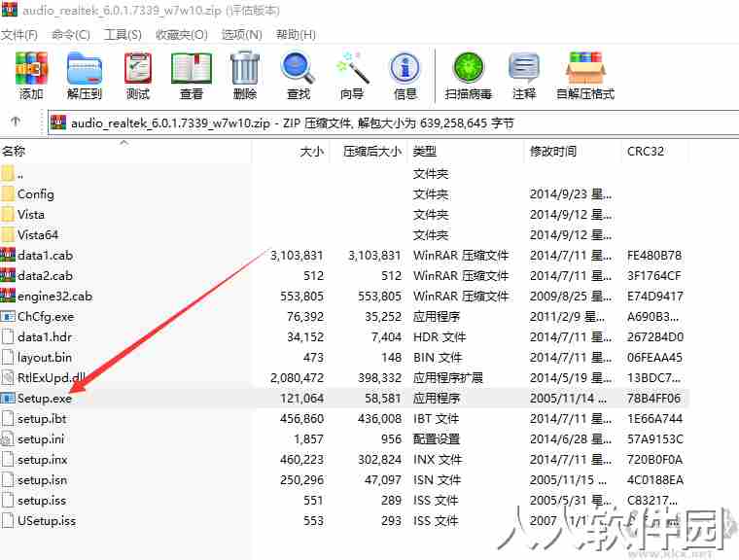Select the data1.hdr file name
739x560 pixels.
[x=45, y=337]
